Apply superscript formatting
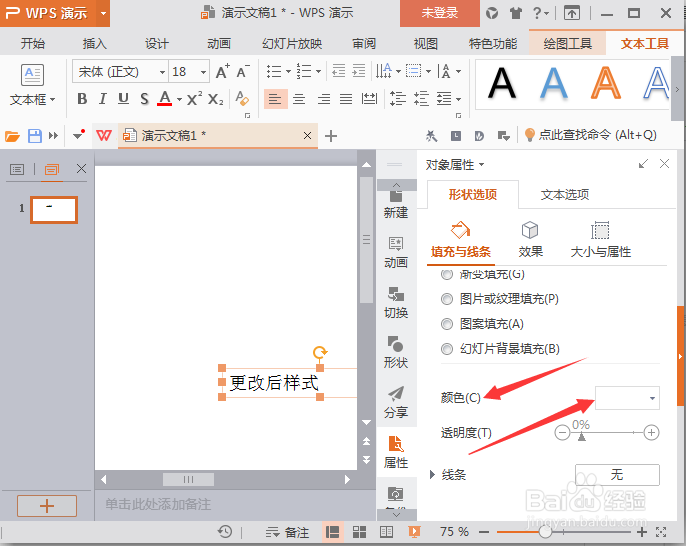Screen dimensions: 686x546 [x=194, y=99]
